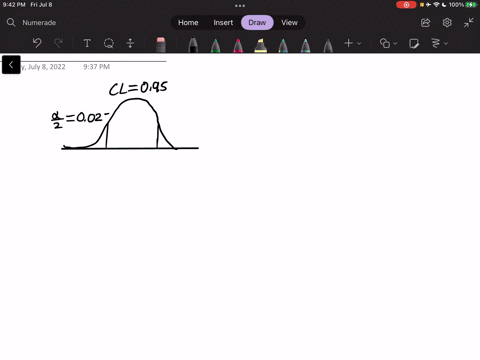Screen dimensions: 480x360
Task: Select the Draw tab
Action: pos(257,23)
